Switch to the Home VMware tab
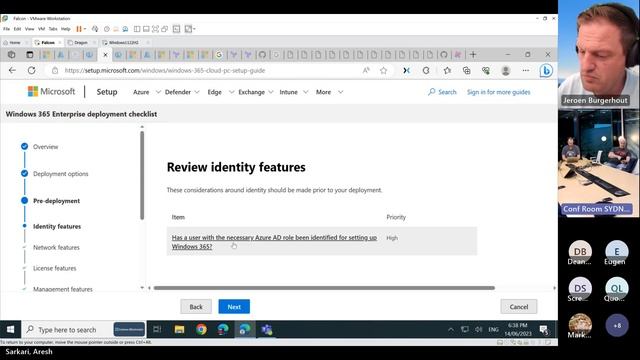 click(x=15, y=42)
